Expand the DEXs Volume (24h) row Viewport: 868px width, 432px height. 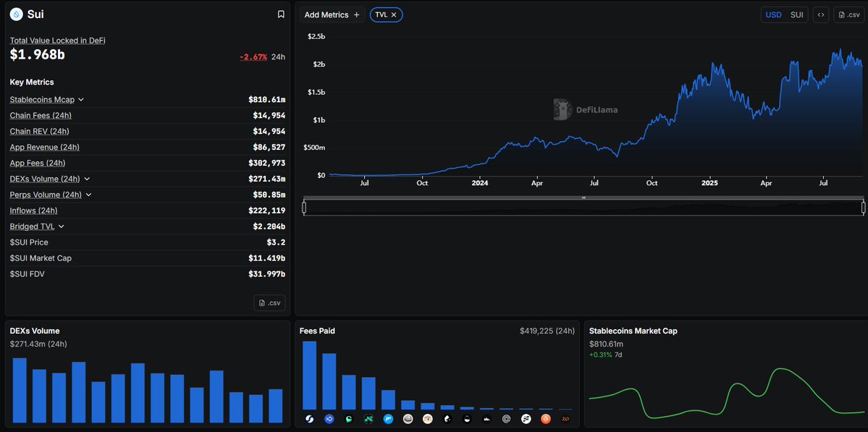pyautogui.click(x=87, y=179)
